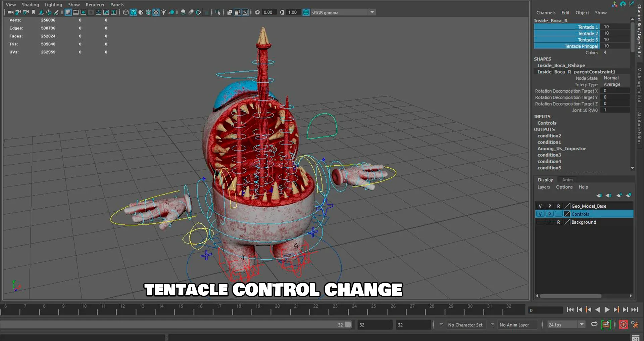Open the Shading panel menu
The height and width of the screenshot is (341, 644).
click(30, 5)
